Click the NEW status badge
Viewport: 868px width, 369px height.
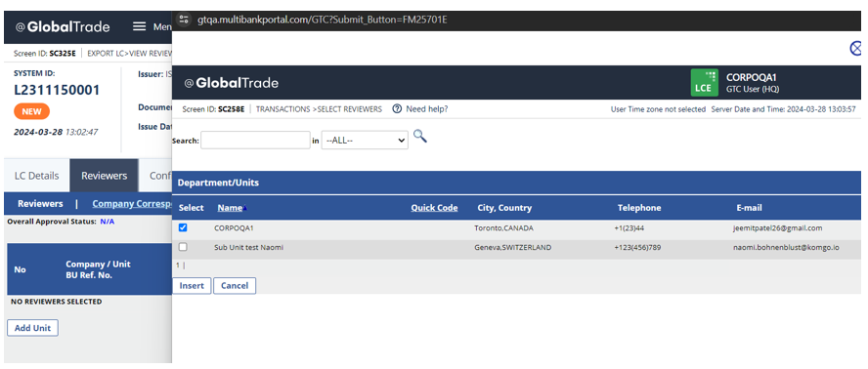(x=31, y=111)
